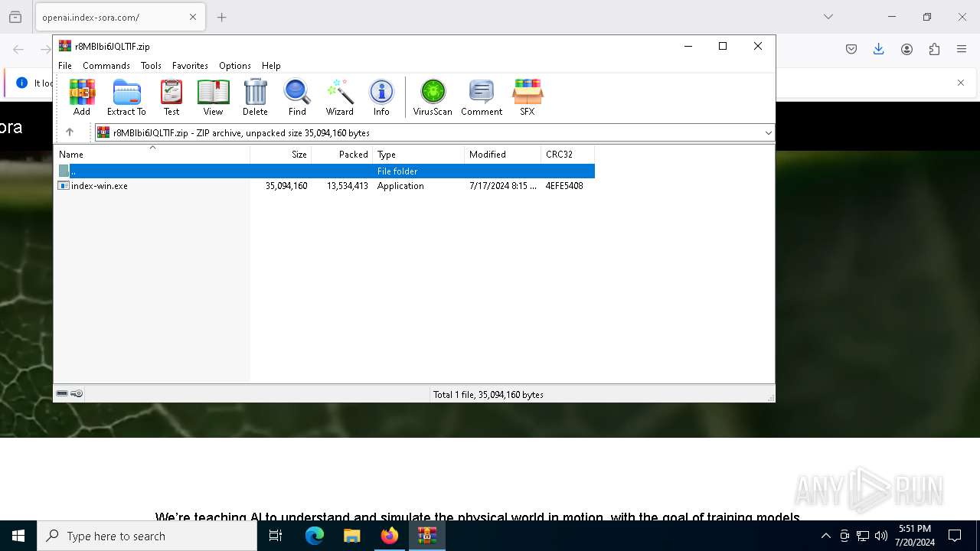
Task: Click Firefox back navigation arrow
Action: [18, 49]
